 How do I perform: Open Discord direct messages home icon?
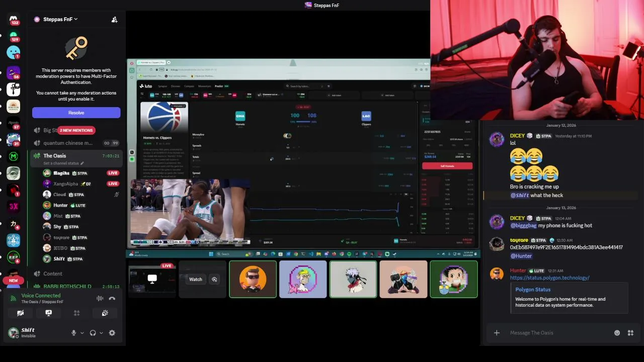[x=14, y=19]
